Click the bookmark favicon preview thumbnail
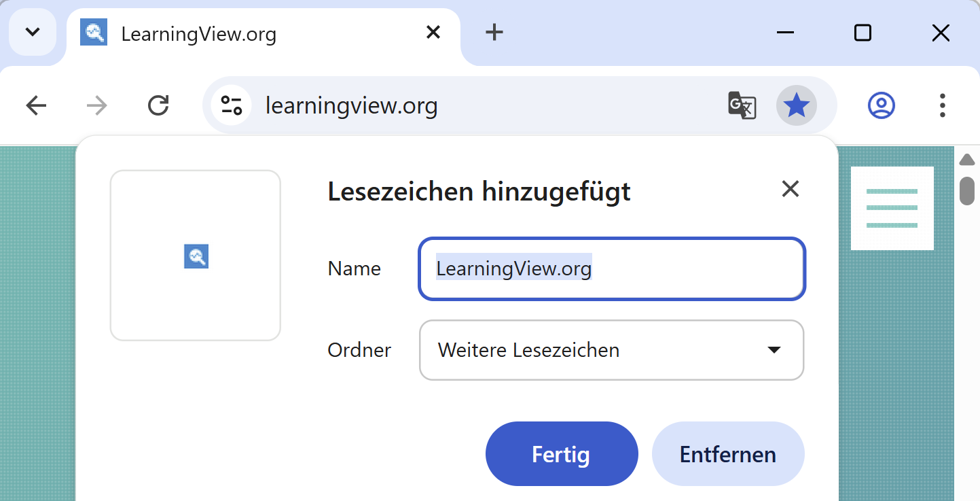The image size is (980, 501). [196, 256]
